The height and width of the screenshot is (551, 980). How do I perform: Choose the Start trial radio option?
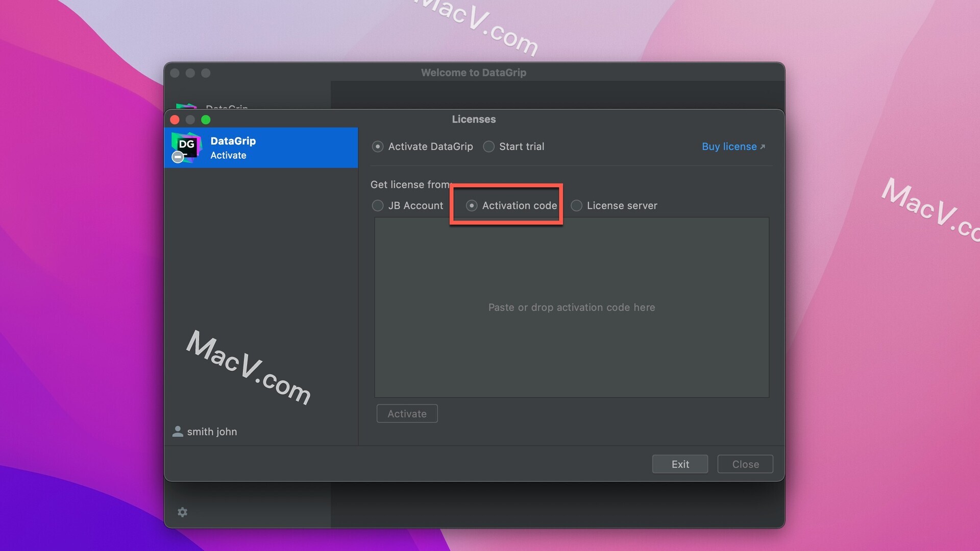pyautogui.click(x=488, y=147)
